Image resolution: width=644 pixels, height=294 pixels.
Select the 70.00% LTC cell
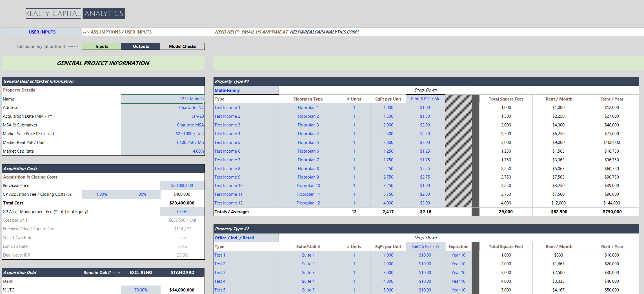(141, 289)
